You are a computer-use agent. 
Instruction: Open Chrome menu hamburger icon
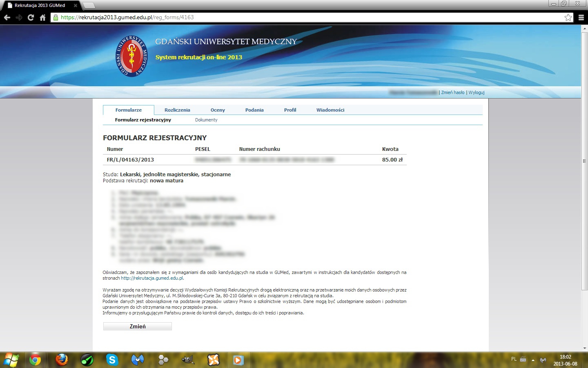(x=581, y=18)
